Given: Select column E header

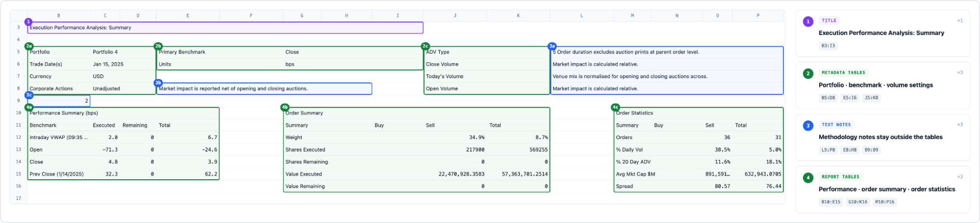Looking at the screenshot, I should point(188,16).
